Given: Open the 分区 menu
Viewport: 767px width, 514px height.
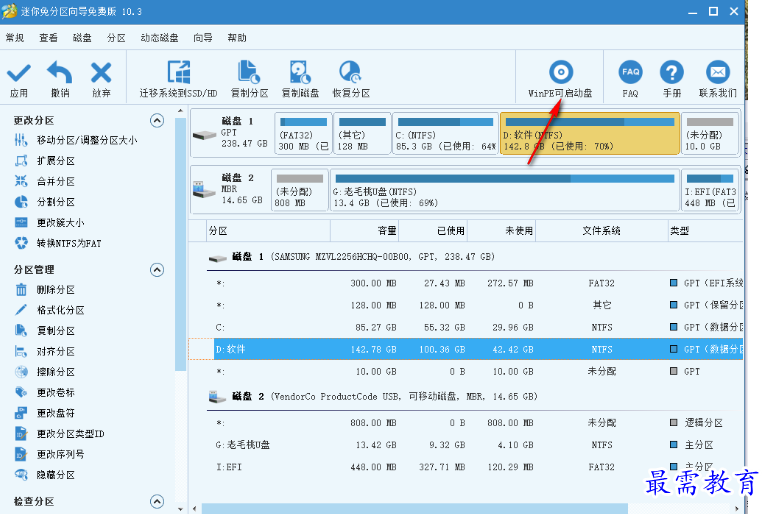Looking at the screenshot, I should coord(116,38).
